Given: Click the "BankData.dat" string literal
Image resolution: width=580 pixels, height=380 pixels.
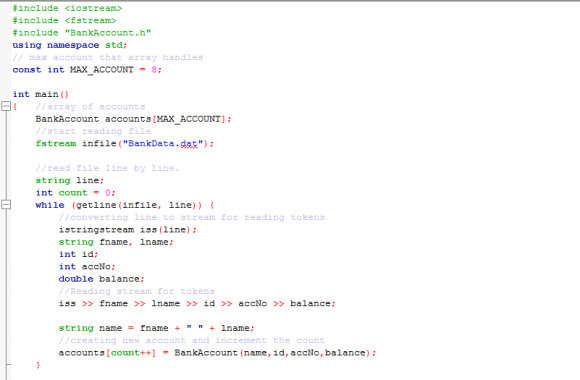Looking at the screenshot, I should coord(163,144).
